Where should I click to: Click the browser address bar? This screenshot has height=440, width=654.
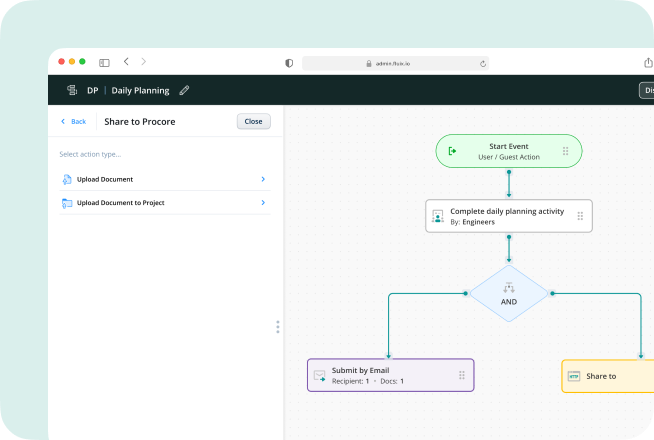pos(395,62)
